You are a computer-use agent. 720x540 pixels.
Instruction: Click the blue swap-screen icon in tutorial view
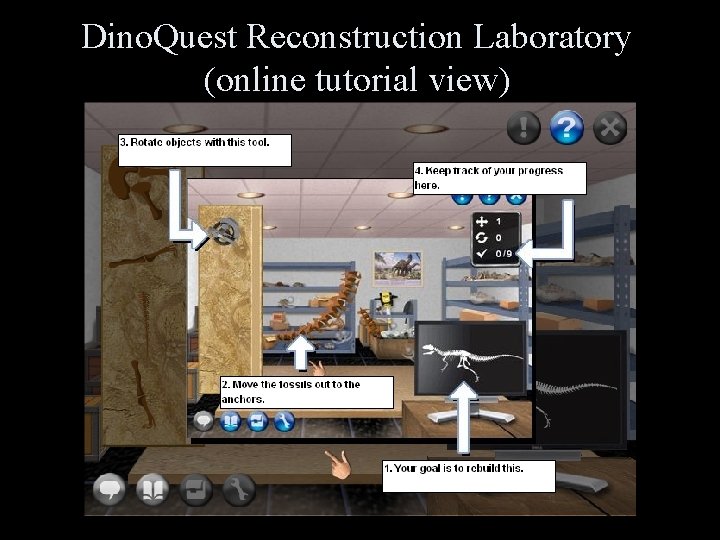(x=258, y=421)
